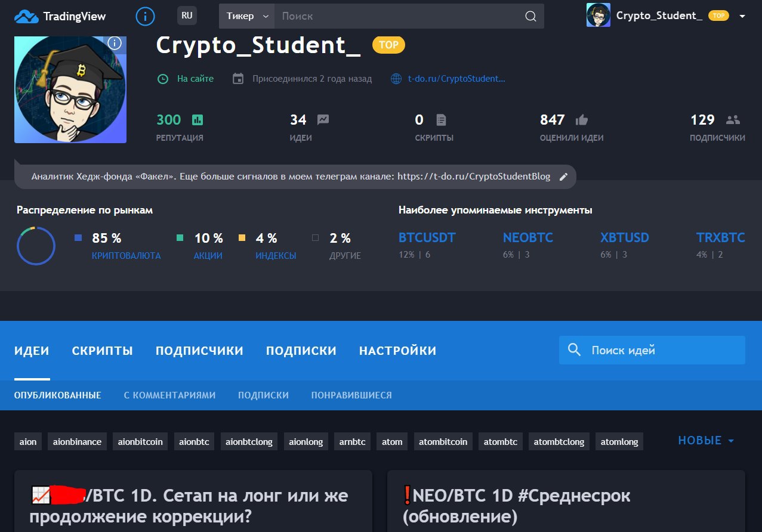Switch to the ИДЕИ tab
The width and height of the screenshot is (762, 532).
pos(32,351)
